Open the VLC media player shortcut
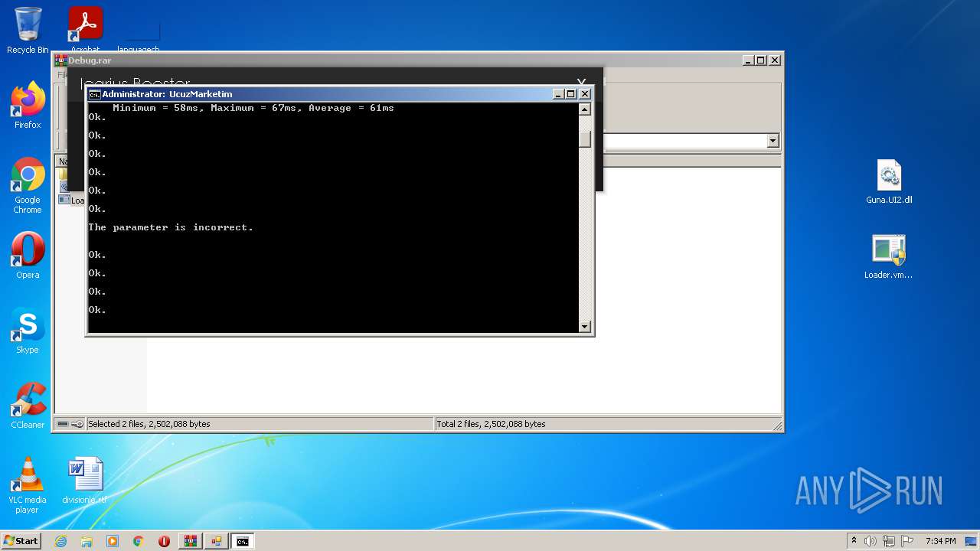Image resolution: width=980 pixels, height=551 pixels. [28, 485]
